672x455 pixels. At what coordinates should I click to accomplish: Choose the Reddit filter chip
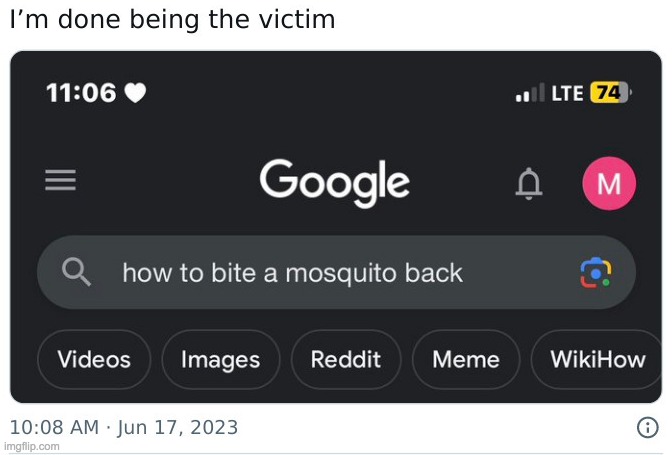click(x=346, y=360)
